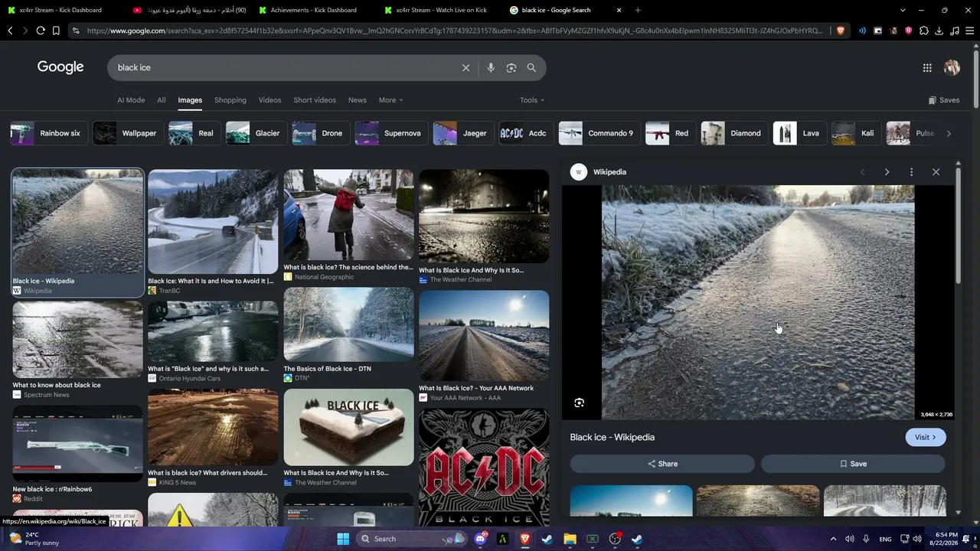Switch to the Videos tab
This screenshot has width=980, height=551.
tap(269, 100)
